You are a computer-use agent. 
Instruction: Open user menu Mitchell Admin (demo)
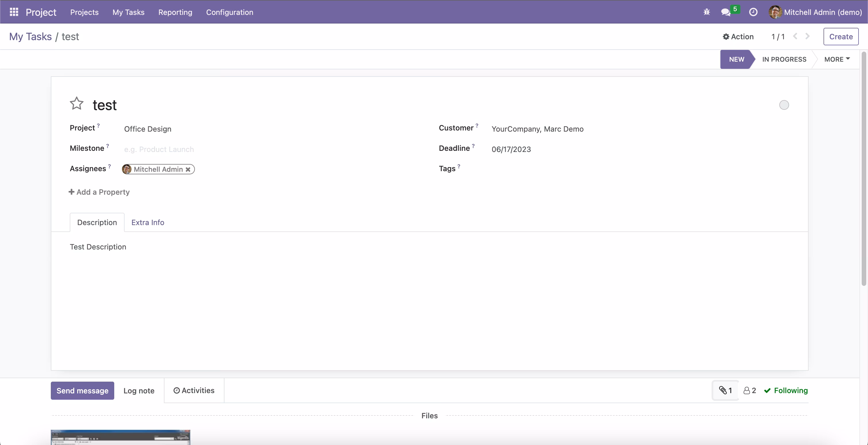click(815, 12)
